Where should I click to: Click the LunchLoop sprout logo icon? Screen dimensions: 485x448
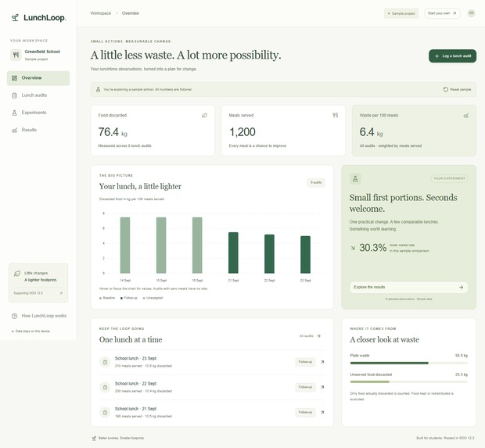click(x=15, y=18)
